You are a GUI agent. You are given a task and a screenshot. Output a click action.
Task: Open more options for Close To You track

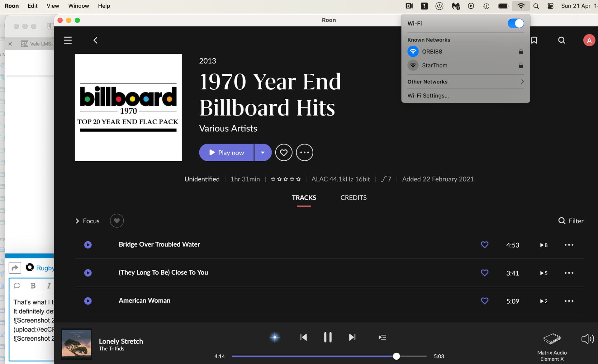(x=569, y=273)
